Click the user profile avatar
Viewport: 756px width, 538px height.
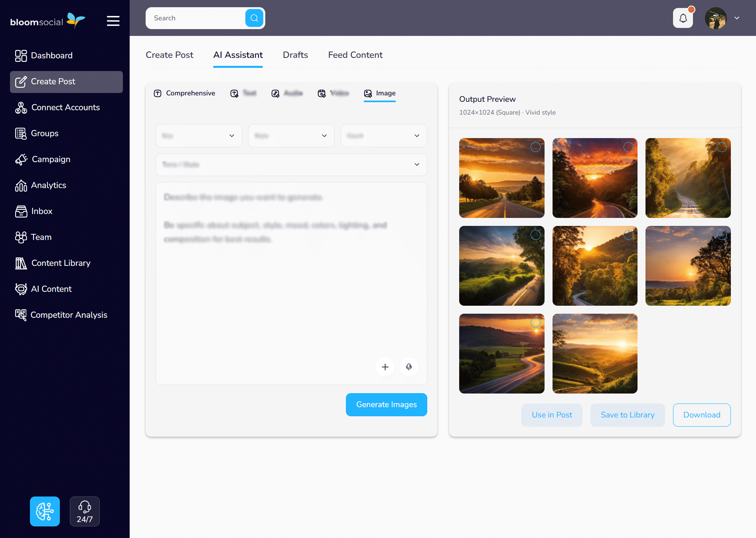716,18
